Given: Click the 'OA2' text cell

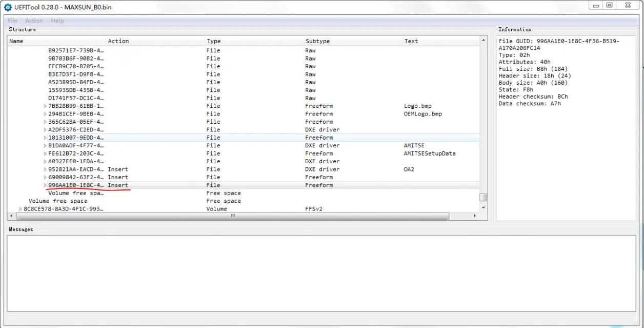Looking at the screenshot, I should 409,169.
